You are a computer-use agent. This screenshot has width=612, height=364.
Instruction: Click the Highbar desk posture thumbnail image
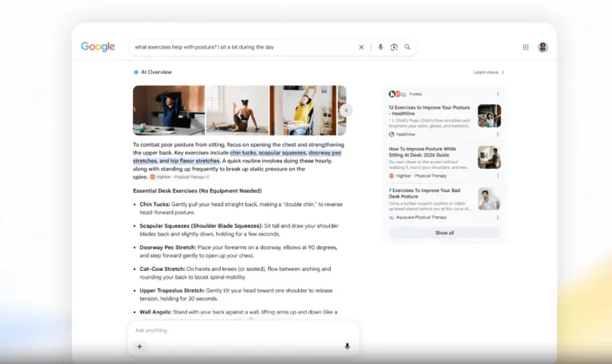(489, 157)
